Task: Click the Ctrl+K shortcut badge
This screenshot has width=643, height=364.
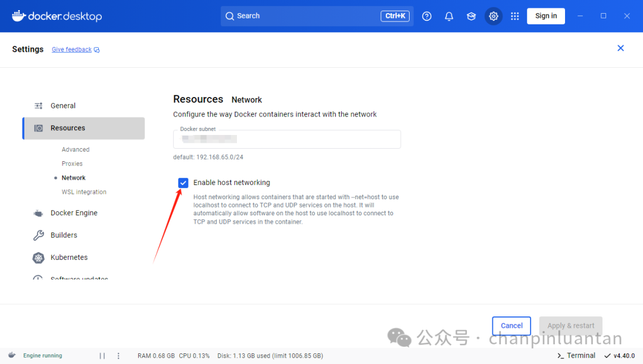Action: click(x=395, y=16)
